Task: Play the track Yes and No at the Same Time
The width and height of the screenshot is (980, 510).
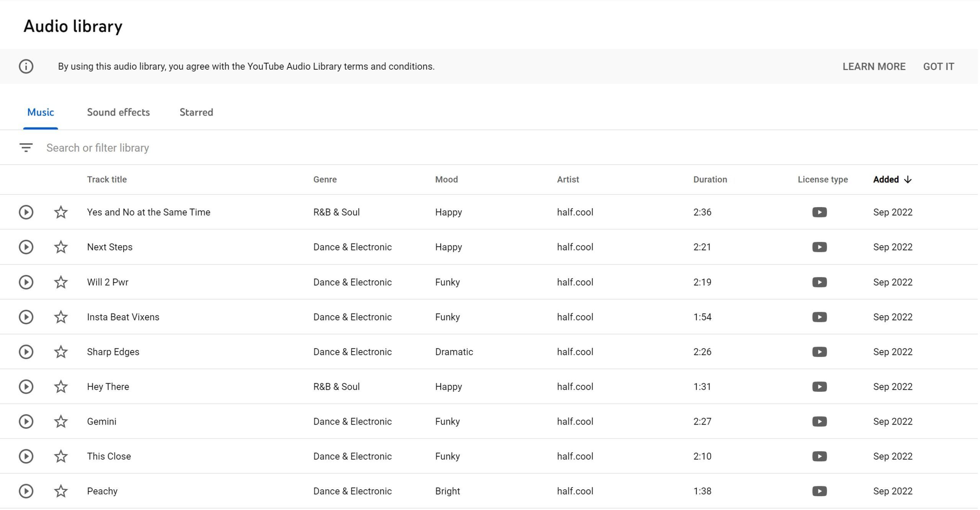Action: [26, 212]
